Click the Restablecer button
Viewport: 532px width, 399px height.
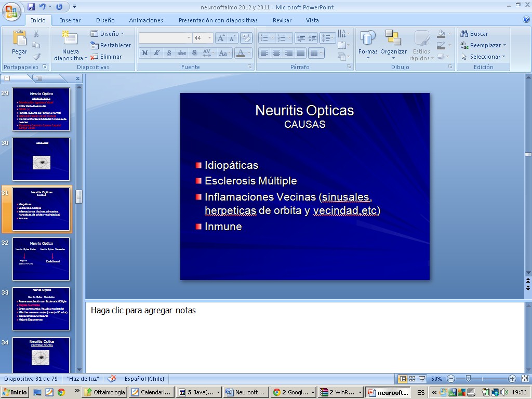pyautogui.click(x=111, y=45)
